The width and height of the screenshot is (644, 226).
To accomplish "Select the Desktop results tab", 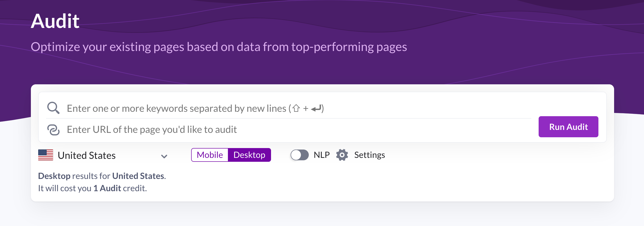I will coord(249,155).
